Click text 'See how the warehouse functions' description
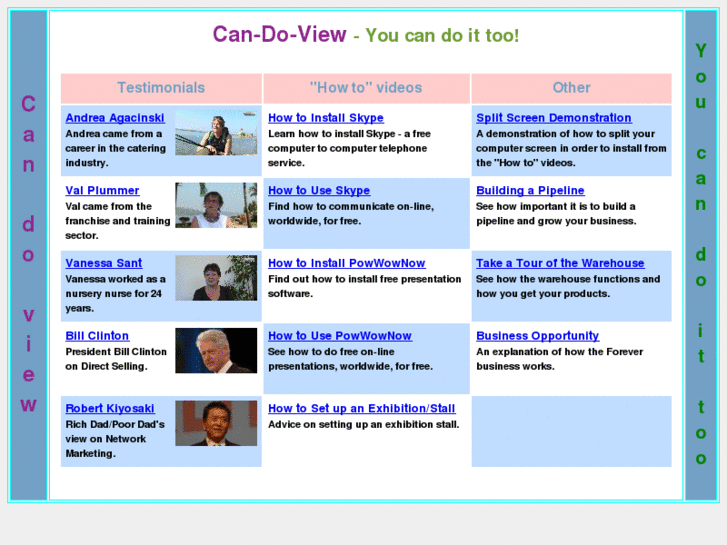The height and width of the screenshot is (545, 727). pos(568,286)
